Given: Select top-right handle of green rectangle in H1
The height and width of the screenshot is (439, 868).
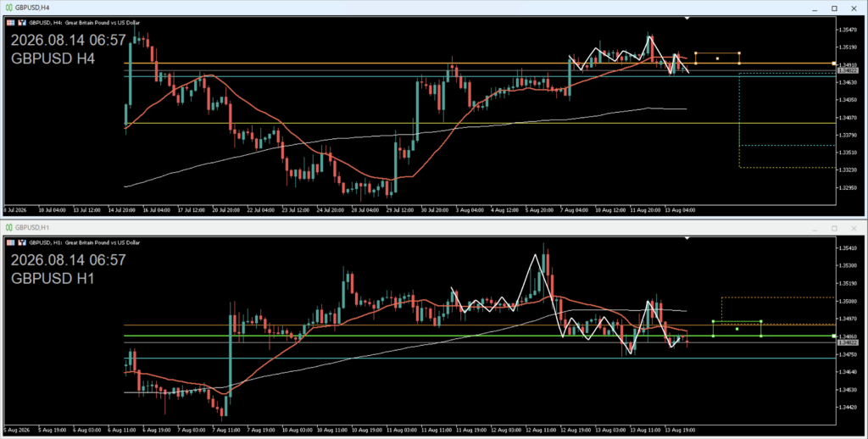Looking at the screenshot, I should click(x=761, y=322).
